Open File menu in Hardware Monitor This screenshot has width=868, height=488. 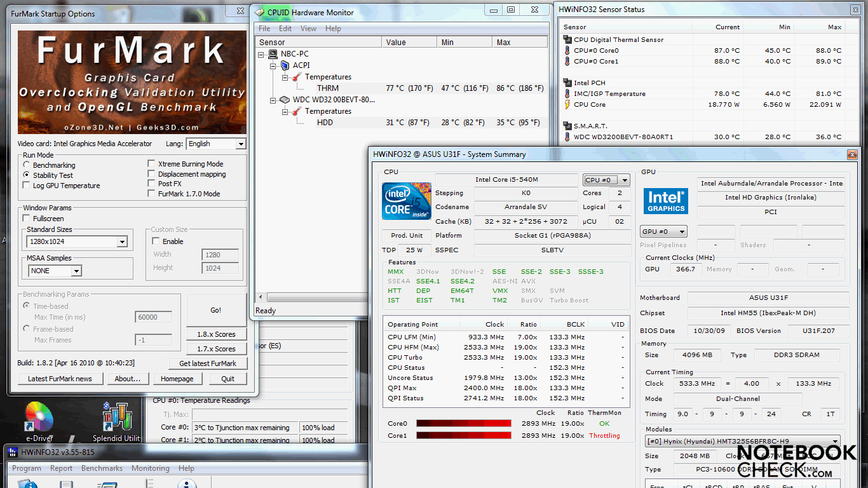coord(264,29)
